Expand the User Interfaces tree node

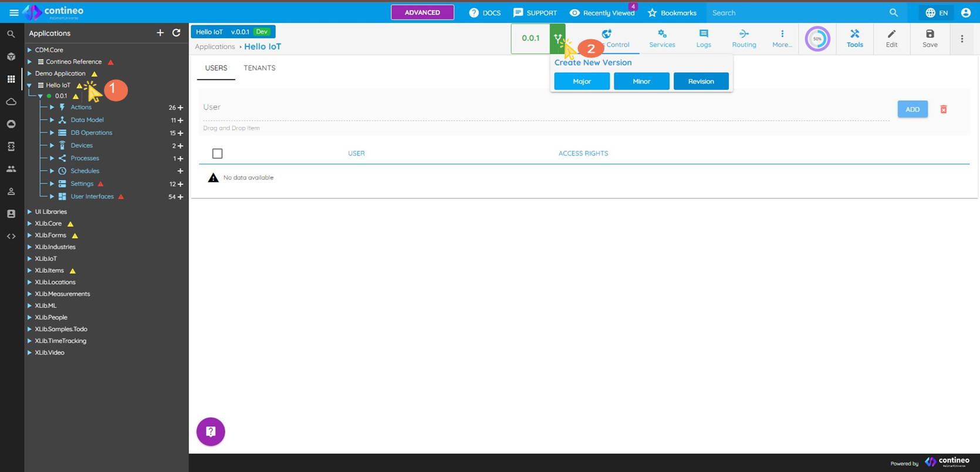pos(52,197)
